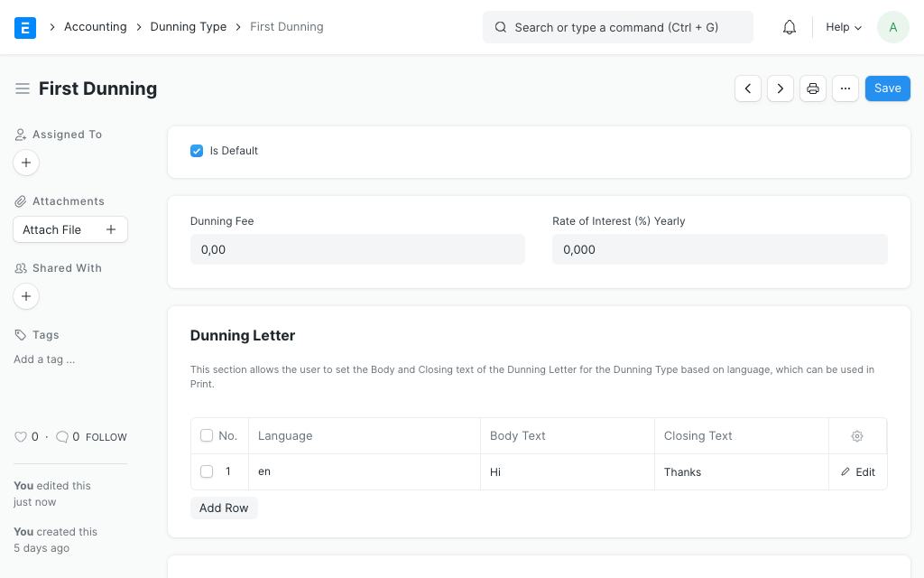Open the user avatar menu

tap(892, 26)
